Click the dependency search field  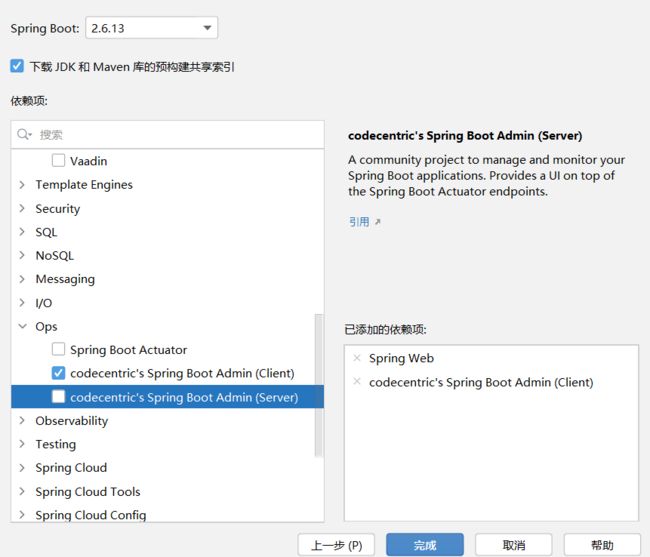tap(167, 135)
